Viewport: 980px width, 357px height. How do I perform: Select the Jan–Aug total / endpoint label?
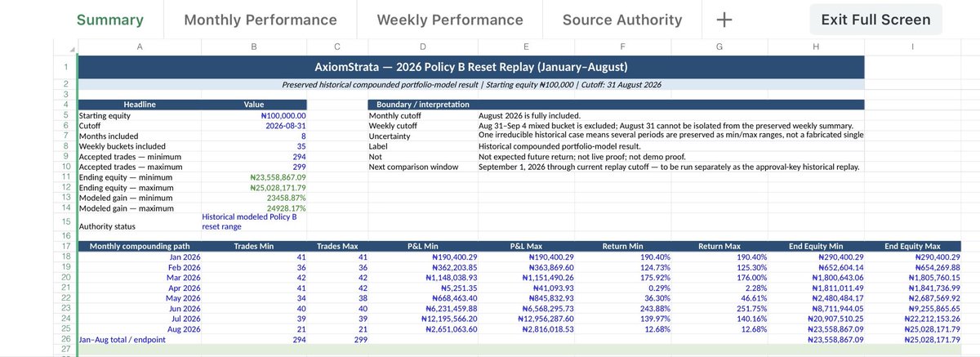click(139, 338)
